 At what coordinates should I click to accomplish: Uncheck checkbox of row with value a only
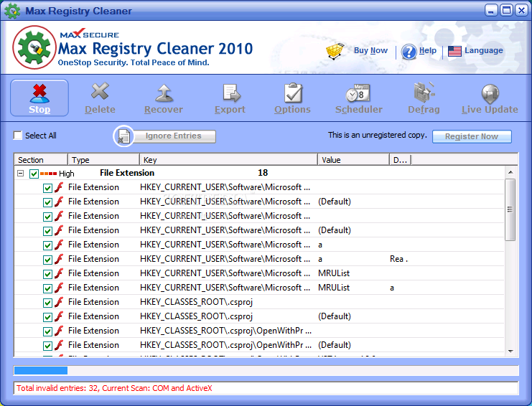(47, 245)
